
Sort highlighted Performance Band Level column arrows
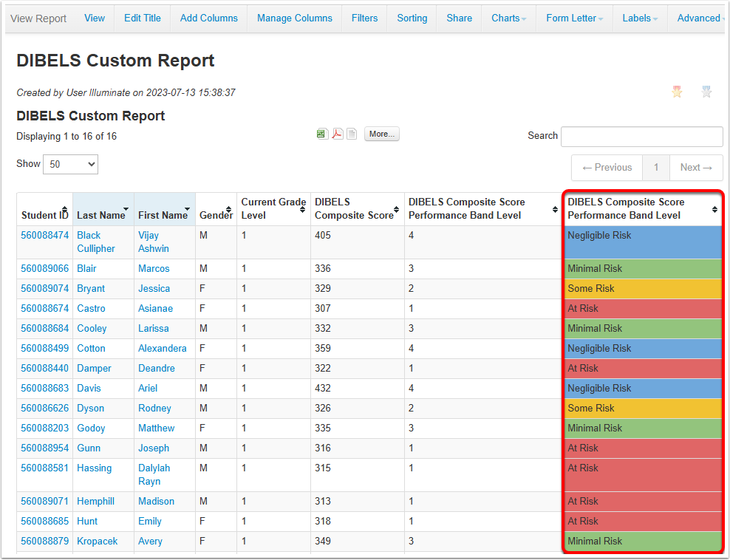pos(714,210)
